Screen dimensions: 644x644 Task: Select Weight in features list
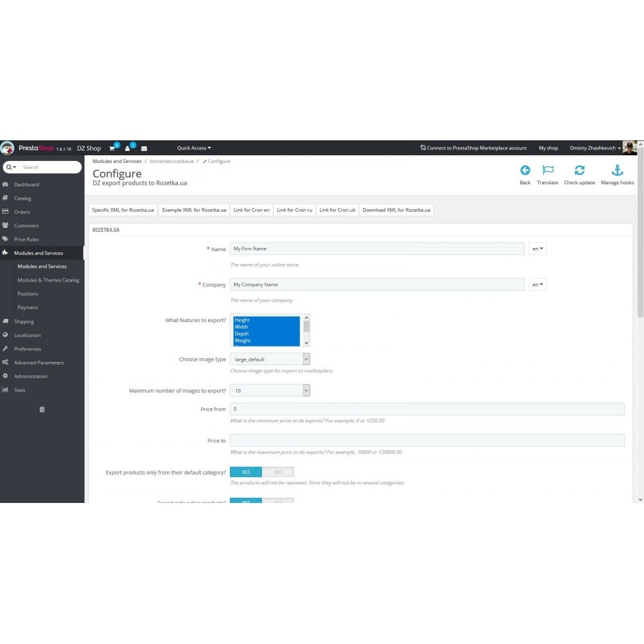[x=266, y=341]
